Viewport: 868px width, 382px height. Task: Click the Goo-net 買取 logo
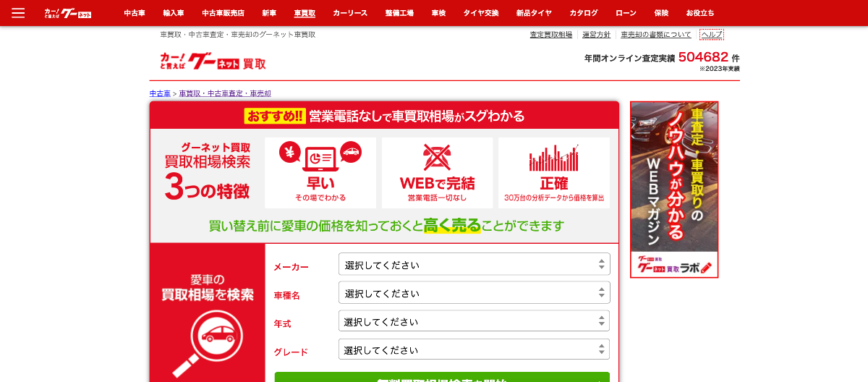tap(213, 61)
